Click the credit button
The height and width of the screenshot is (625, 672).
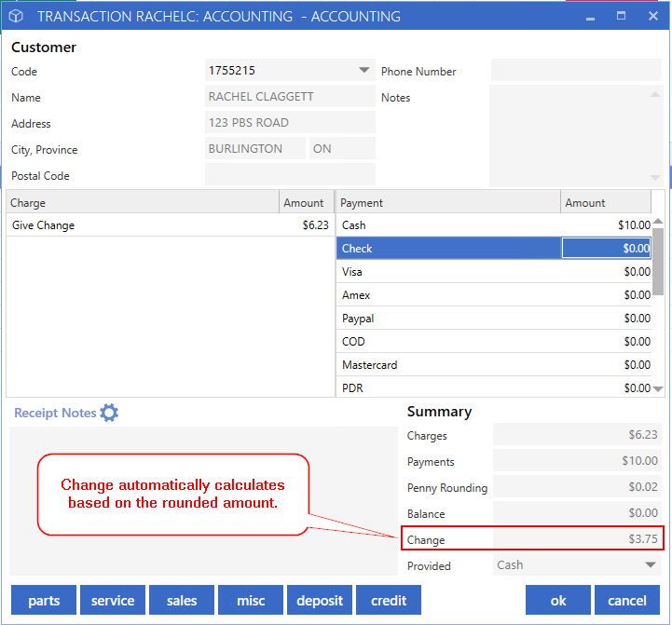(x=389, y=600)
